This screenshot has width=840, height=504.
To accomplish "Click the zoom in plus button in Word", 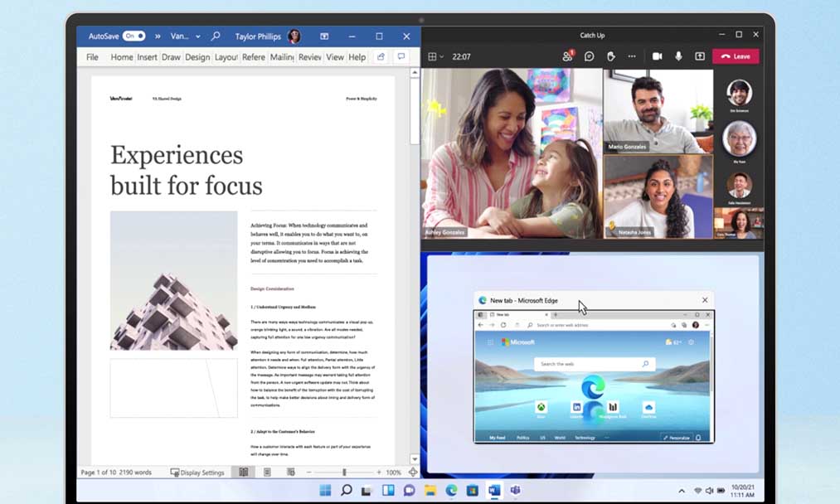I will pos(379,472).
